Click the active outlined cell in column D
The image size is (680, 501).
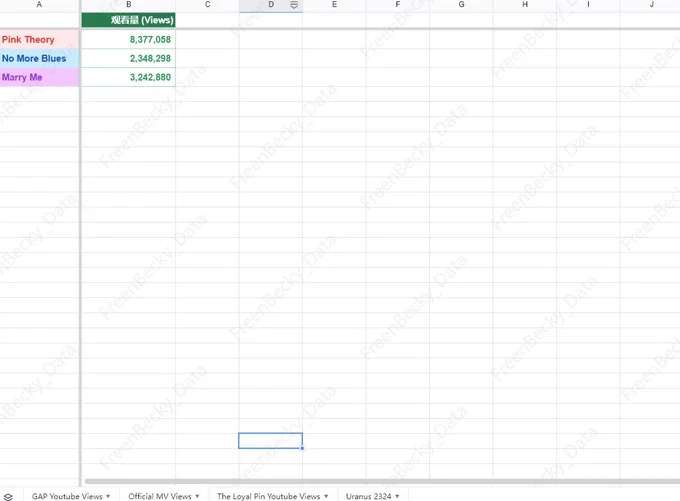pyautogui.click(x=270, y=440)
